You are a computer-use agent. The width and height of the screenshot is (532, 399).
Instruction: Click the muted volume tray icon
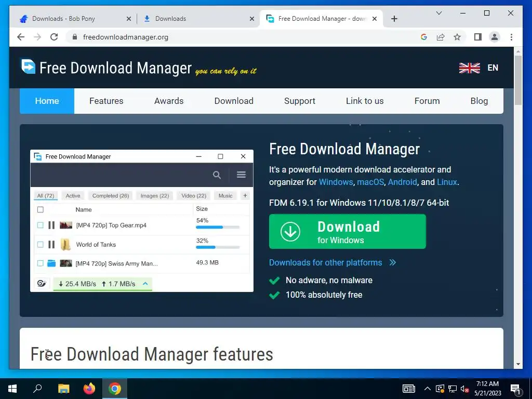pyautogui.click(x=464, y=389)
